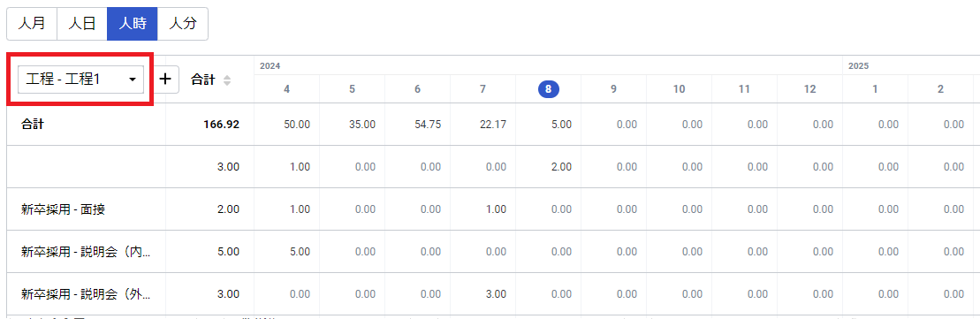Click the 合計 column header text
This screenshot has height=319, width=980.
203,80
